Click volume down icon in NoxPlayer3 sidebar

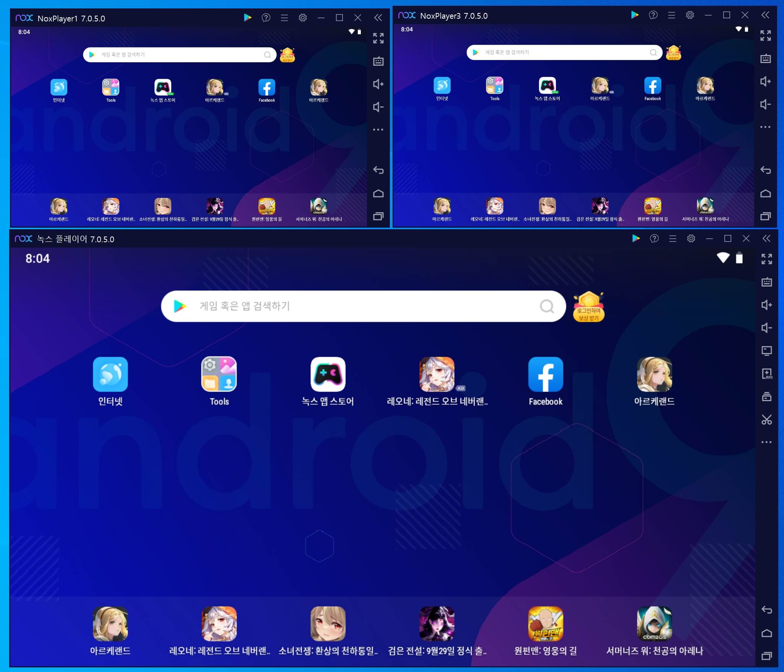[765, 104]
